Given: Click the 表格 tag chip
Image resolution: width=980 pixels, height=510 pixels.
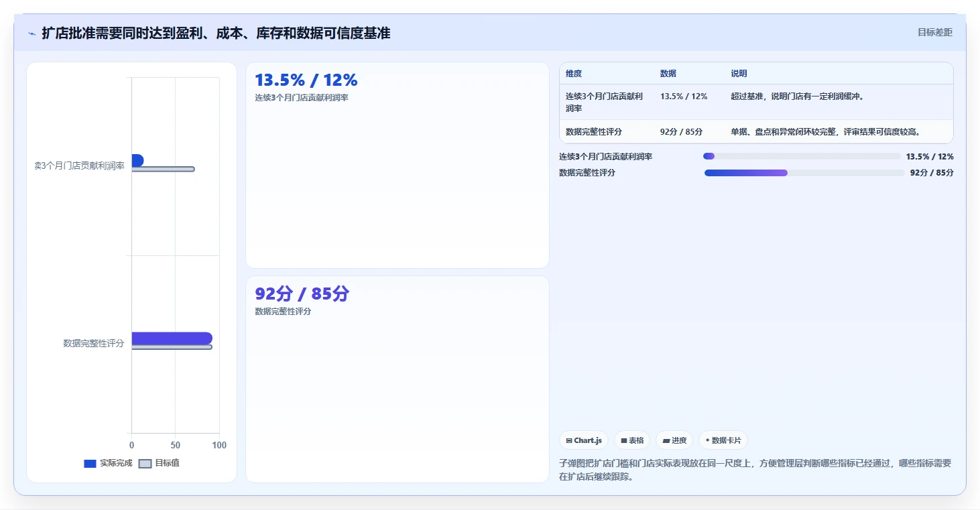Looking at the screenshot, I should click(x=632, y=440).
